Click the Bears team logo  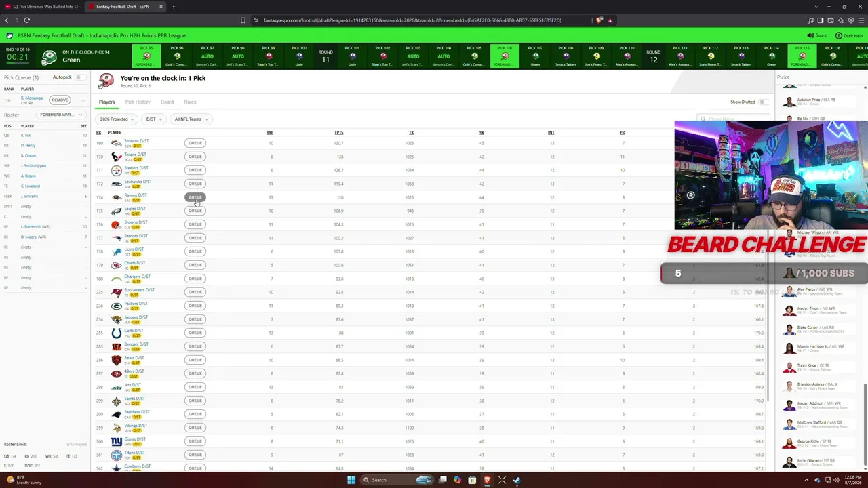[117, 360]
